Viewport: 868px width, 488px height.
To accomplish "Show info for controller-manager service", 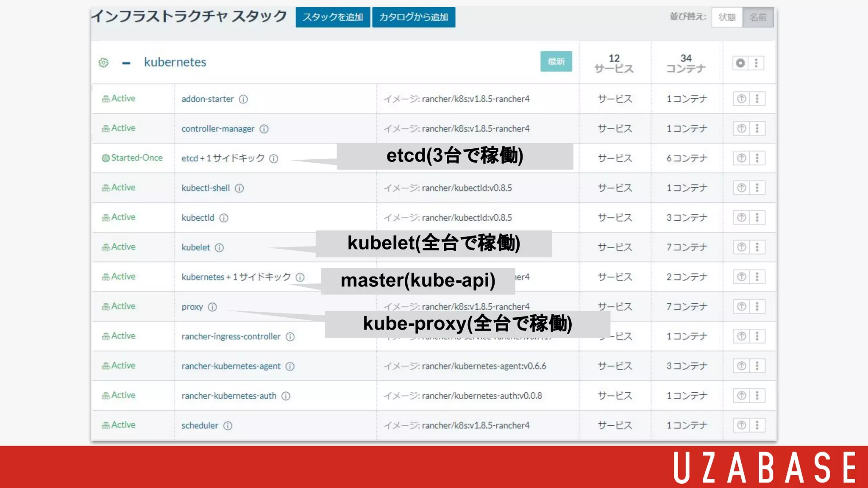I will point(264,129).
